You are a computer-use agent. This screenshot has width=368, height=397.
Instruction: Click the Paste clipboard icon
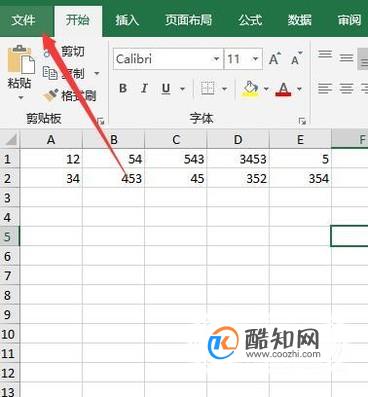pyautogui.click(x=21, y=60)
